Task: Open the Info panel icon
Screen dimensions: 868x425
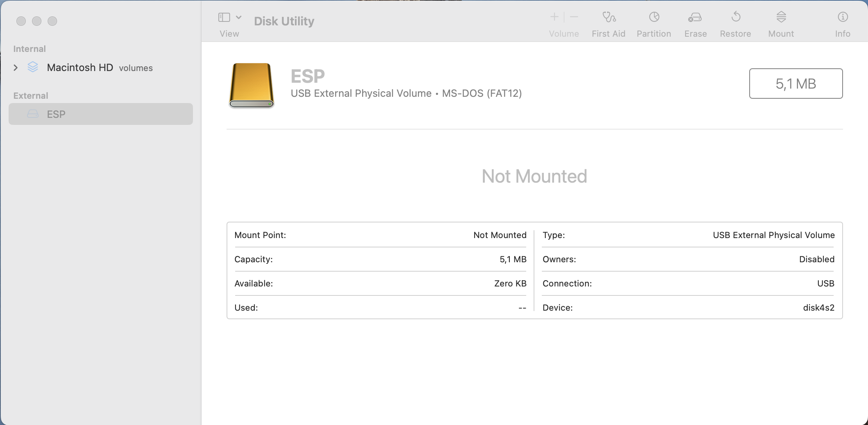Action: tap(843, 17)
